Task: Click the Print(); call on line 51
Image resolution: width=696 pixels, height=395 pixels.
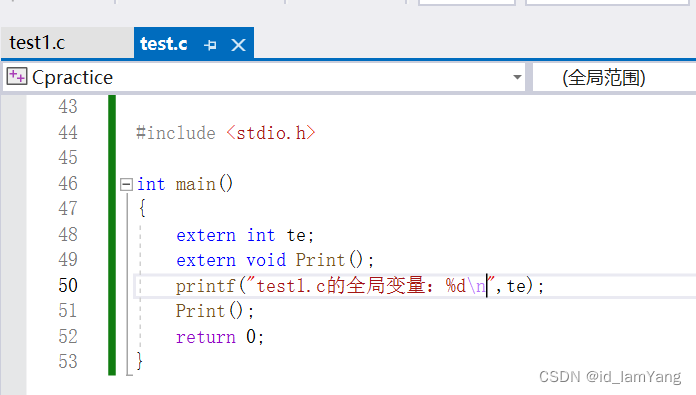Action: click(x=214, y=311)
